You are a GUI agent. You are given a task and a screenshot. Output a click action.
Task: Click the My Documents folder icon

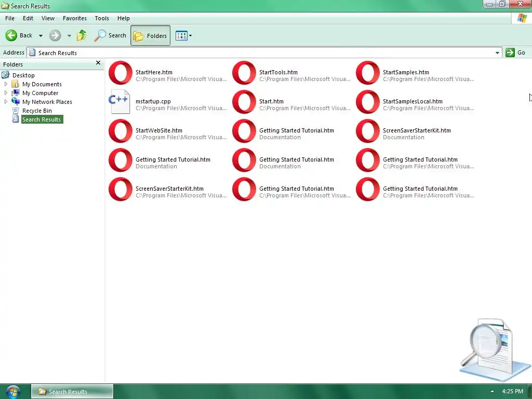click(x=16, y=84)
